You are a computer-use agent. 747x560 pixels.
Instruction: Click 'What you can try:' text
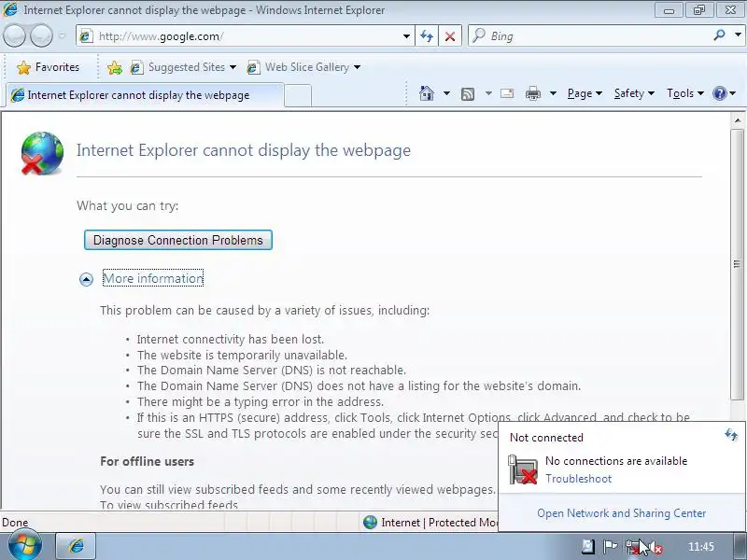click(128, 205)
